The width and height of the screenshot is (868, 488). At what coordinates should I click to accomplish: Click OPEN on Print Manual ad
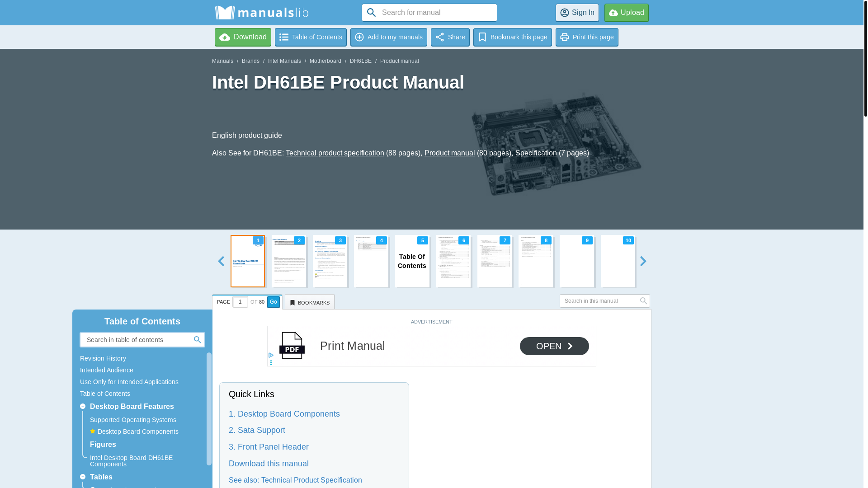(x=554, y=346)
